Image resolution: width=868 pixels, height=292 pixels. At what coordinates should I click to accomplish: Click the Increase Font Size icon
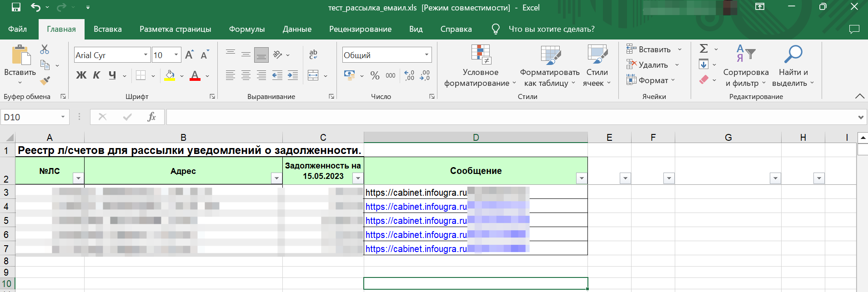point(189,55)
